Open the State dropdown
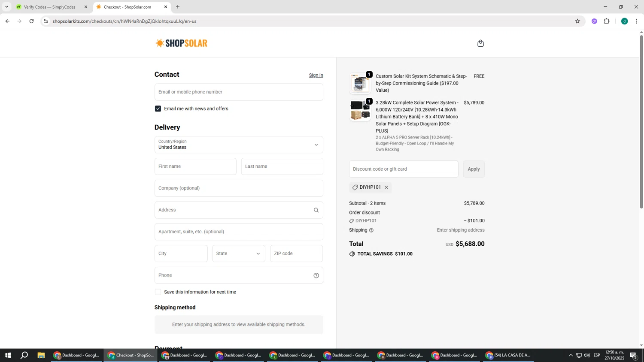 [239, 253]
